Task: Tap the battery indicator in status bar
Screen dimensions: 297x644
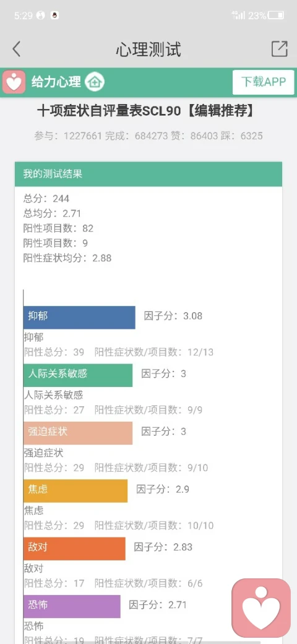Action: tap(276, 15)
